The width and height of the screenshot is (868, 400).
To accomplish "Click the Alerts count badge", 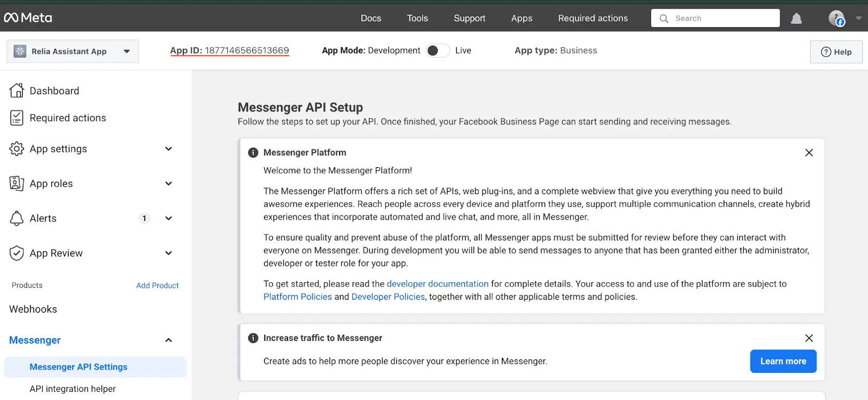I will click(144, 218).
